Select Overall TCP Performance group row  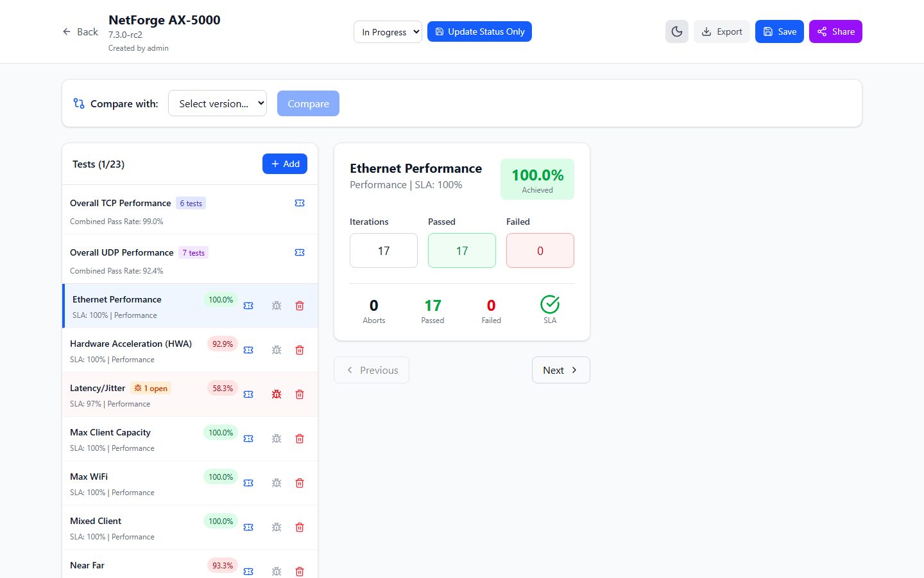(x=190, y=210)
